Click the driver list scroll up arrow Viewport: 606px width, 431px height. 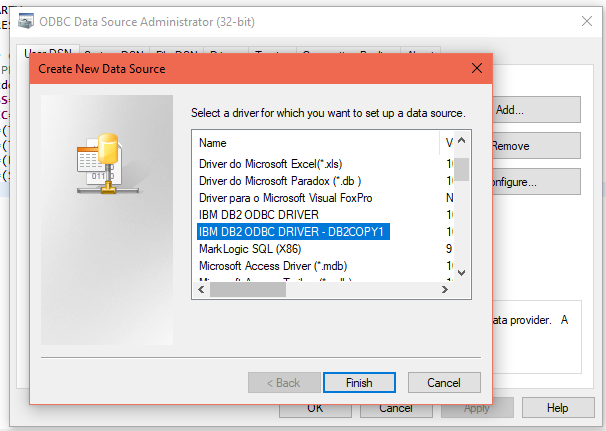[x=461, y=140]
